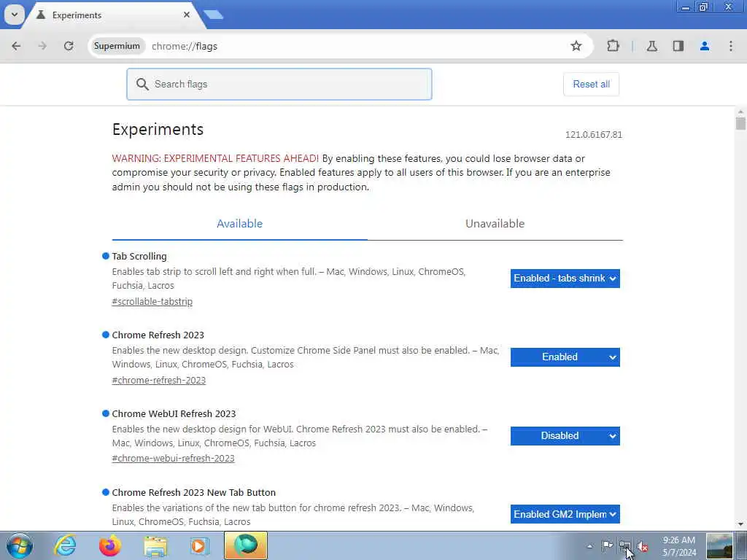Screen dimensions: 747x560
Task: Open a new tab with the plus button
Action: click(214, 15)
